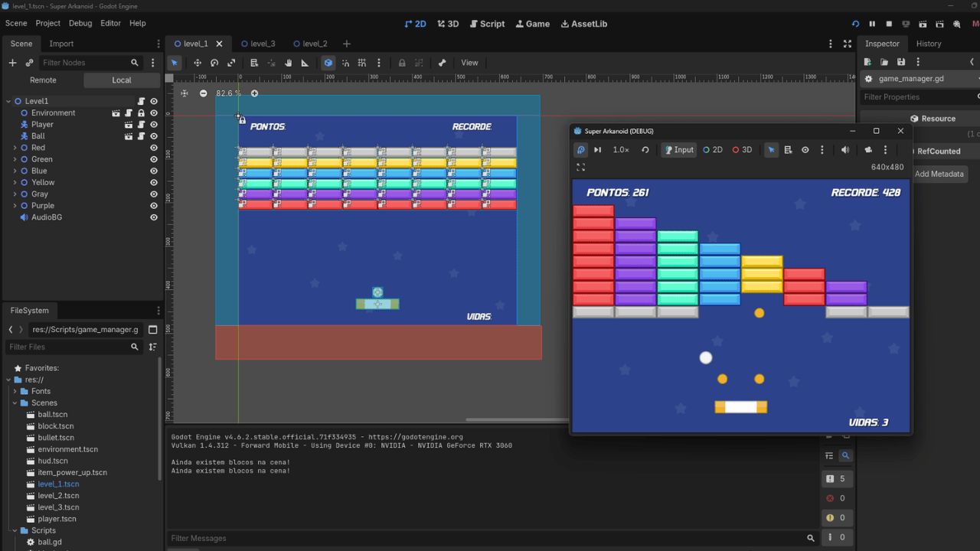The height and width of the screenshot is (551, 980).
Task: Collapse the Level1 root node
Action: [8, 101]
